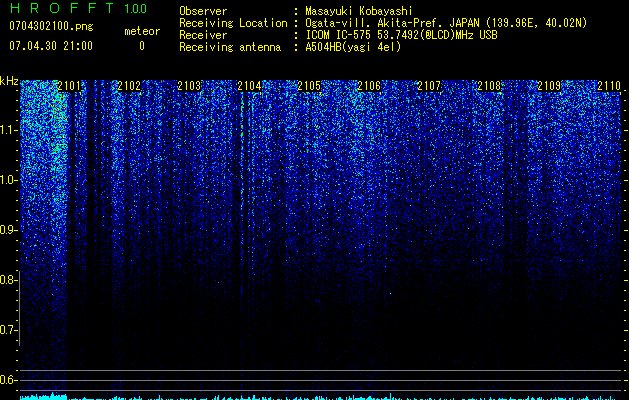Click the Receiving Location label
The width and height of the screenshot is (629, 400).
(233, 23)
